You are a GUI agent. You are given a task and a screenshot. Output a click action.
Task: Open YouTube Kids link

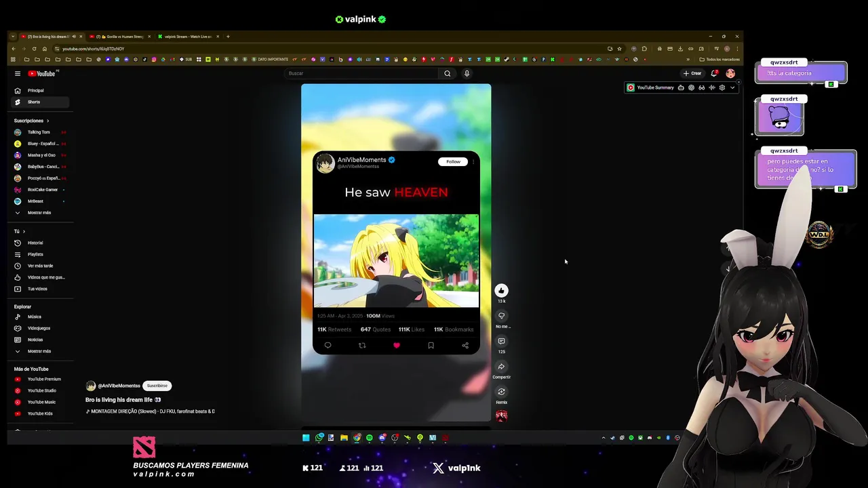click(x=40, y=413)
